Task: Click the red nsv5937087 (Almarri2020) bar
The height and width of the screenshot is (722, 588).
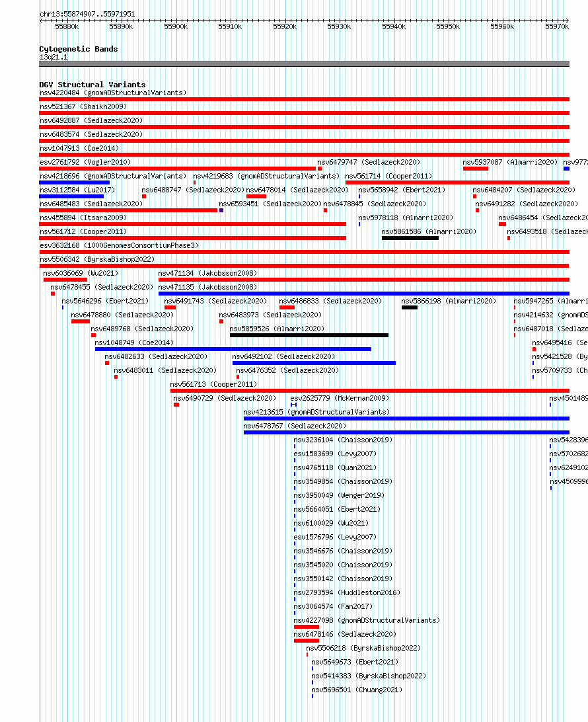Action: (475, 169)
